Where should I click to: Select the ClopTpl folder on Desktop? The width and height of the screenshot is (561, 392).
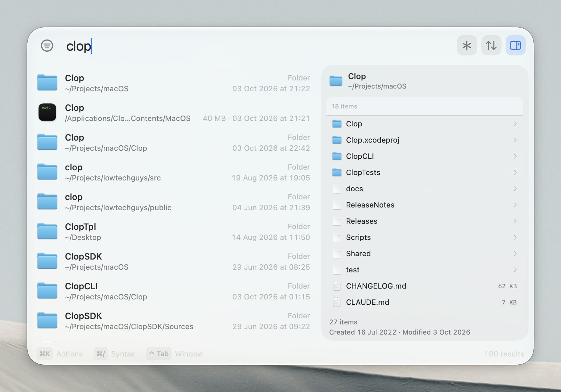click(x=174, y=232)
